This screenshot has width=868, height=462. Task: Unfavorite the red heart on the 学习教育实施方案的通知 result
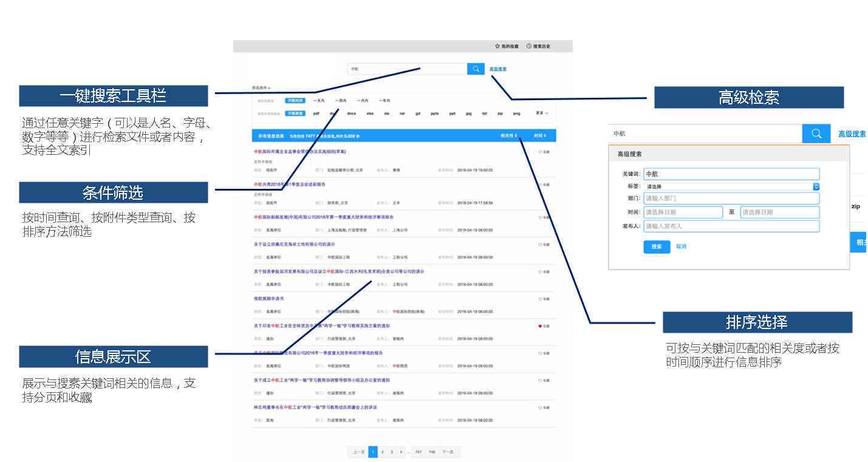540,326
